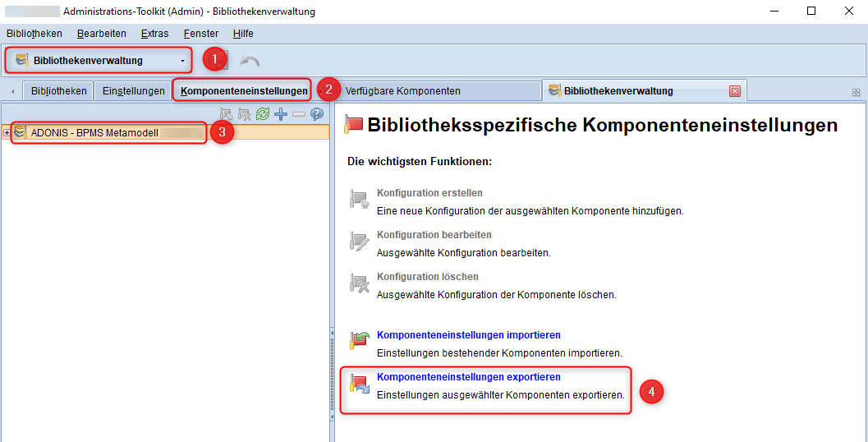Click the export settings icon with the blue arrow

pyautogui.click(x=359, y=384)
